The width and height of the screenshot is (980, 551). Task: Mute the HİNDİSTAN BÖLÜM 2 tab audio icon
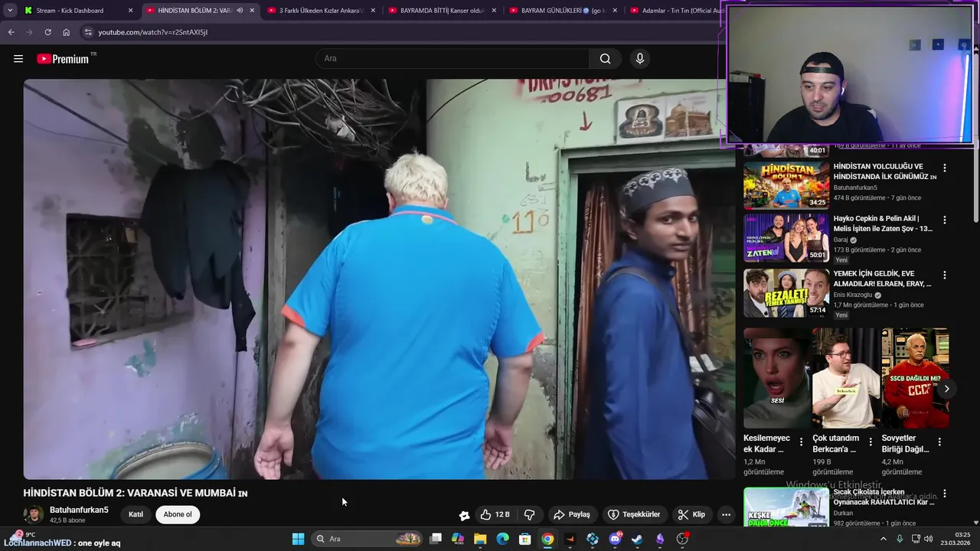point(240,11)
